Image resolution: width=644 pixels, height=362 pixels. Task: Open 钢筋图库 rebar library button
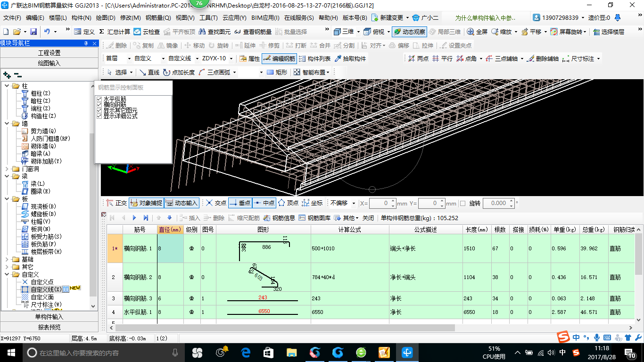point(314,218)
